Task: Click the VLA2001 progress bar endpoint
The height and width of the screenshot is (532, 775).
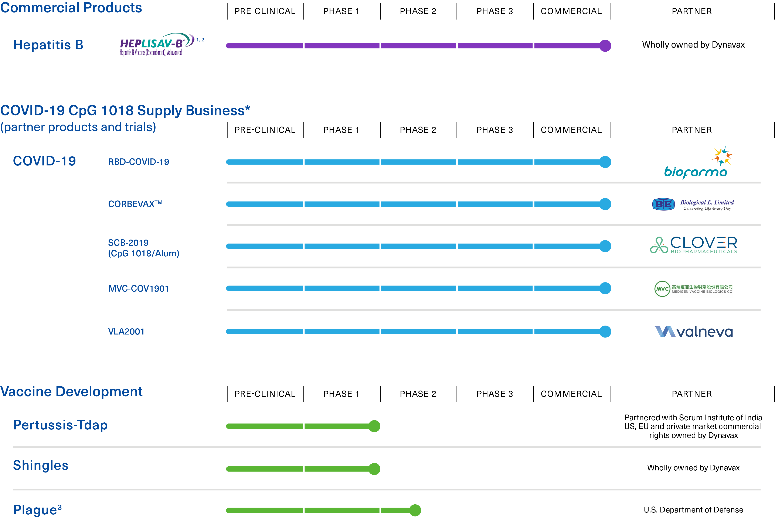Action: [x=605, y=332]
